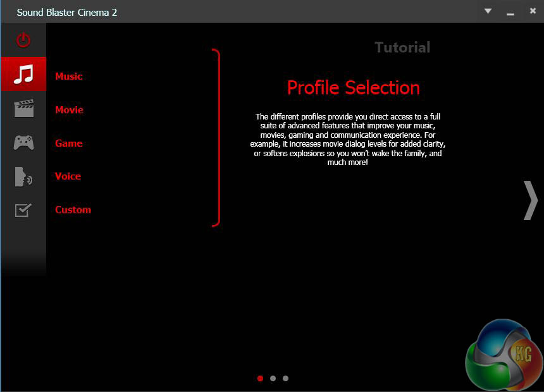Jump to third tutorial page dot
Screen dimensions: 544x392
click(285, 379)
